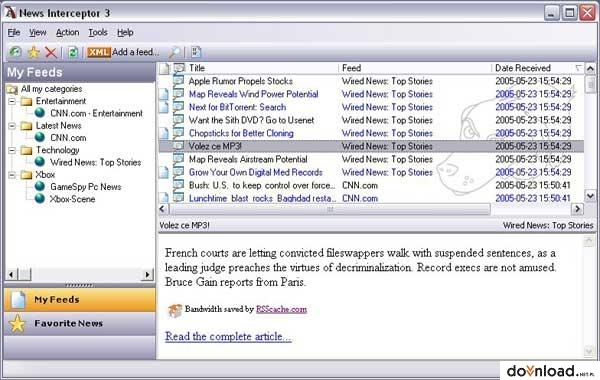Click the feed tree horizontal scrollbar thumb

point(25,274)
